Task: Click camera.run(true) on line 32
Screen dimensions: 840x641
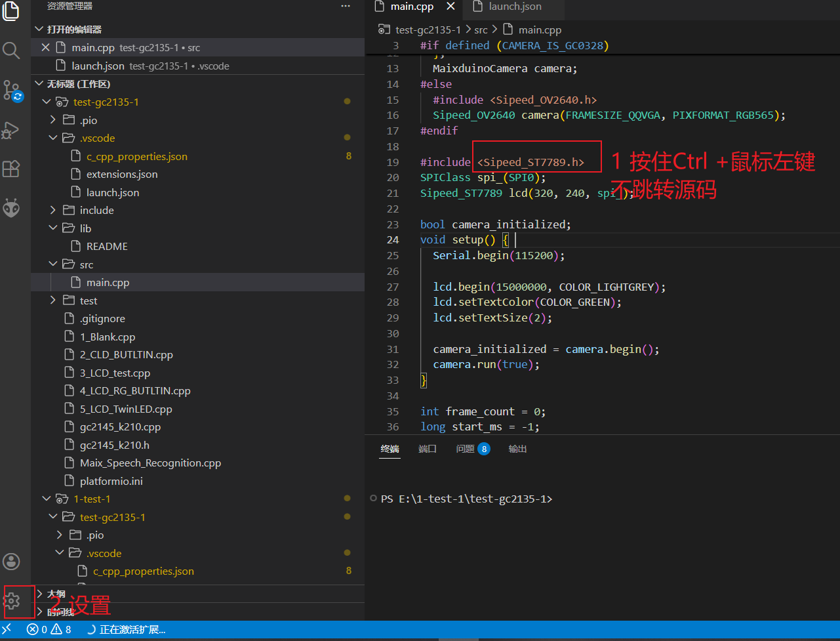Action: pyautogui.click(x=486, y=364)
